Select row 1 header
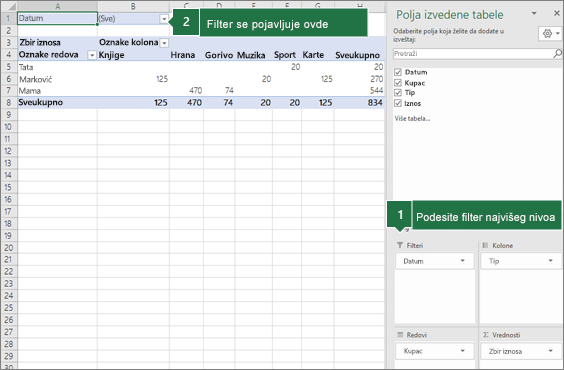The image size is (564, 370). point(9,18)
